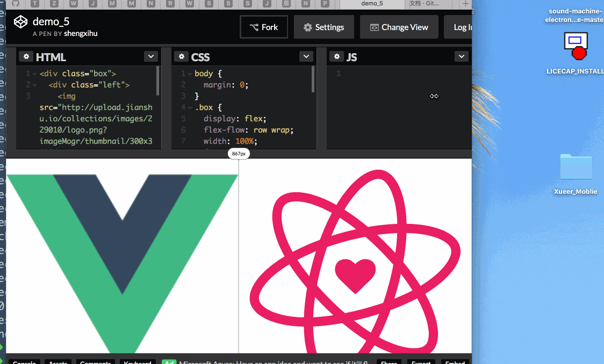Expand the JS editor dropdown chevron
The width and height of the screenshot is (604, 364).
(462, 56)
